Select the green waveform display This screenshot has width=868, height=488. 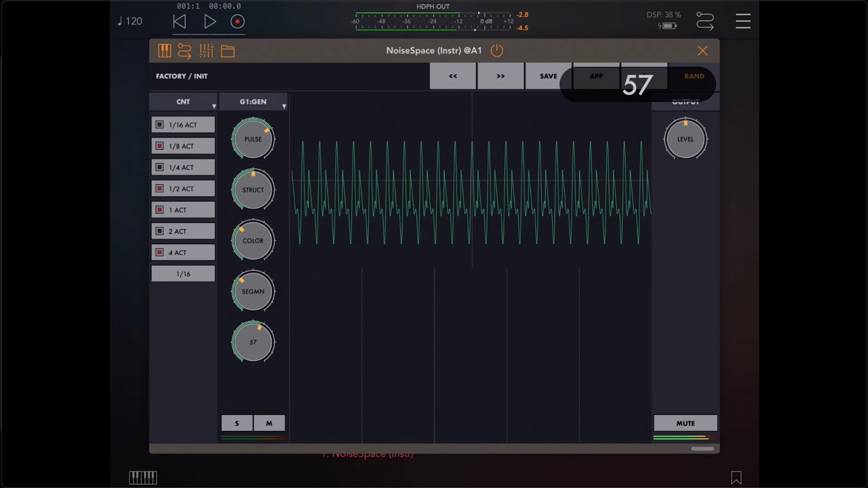[471, 192]
